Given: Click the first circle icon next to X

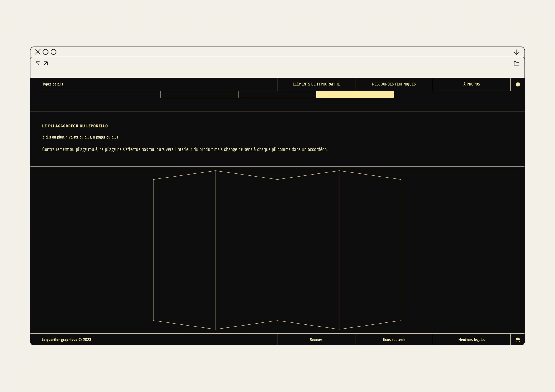Looking at the screenshot, I should [46, 52].
